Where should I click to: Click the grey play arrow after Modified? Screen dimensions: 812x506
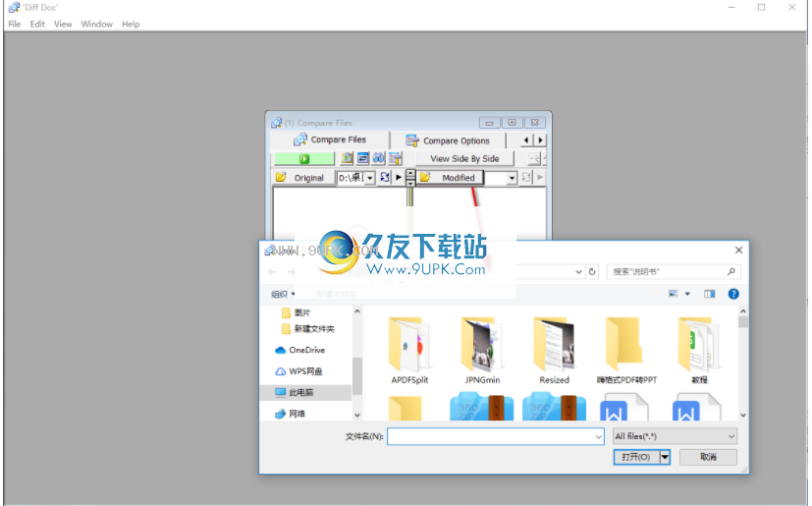540,177
